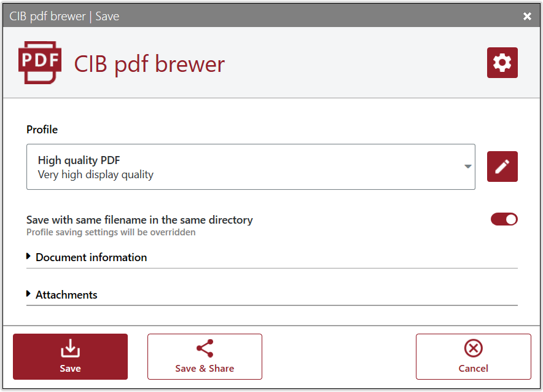Click the Save button
The height and width of the screenshot is (392, 543).
pos(70,357)
